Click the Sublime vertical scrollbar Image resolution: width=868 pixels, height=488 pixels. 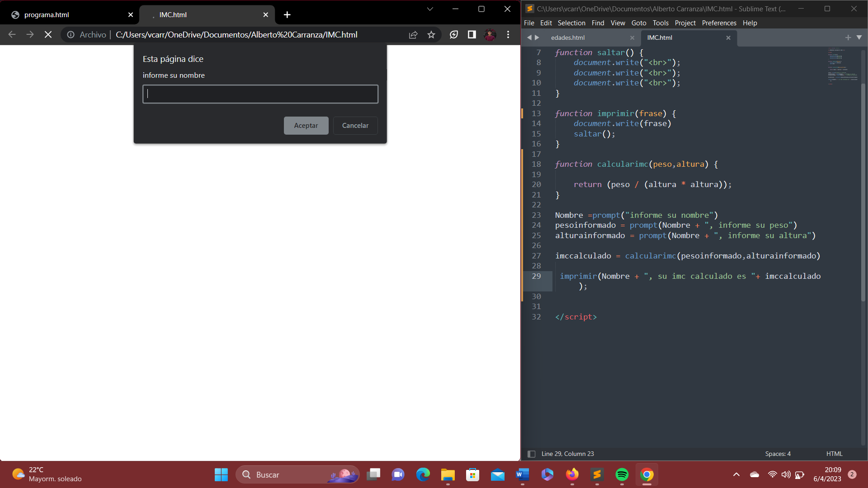point(863,192)
